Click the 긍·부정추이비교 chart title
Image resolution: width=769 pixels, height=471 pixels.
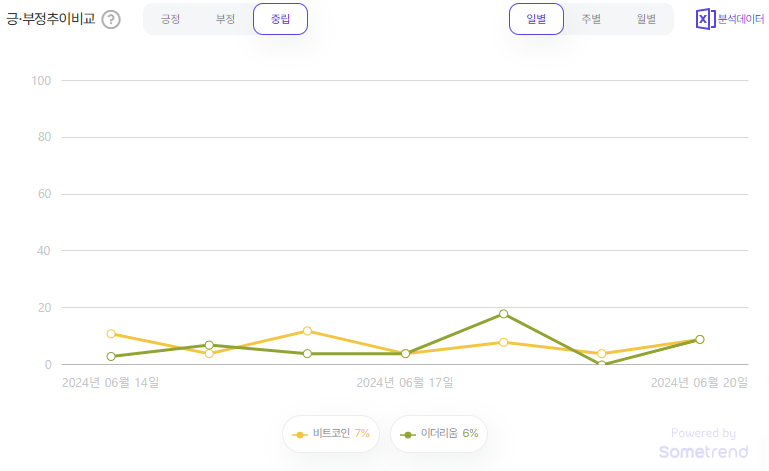tap(50, 19)
